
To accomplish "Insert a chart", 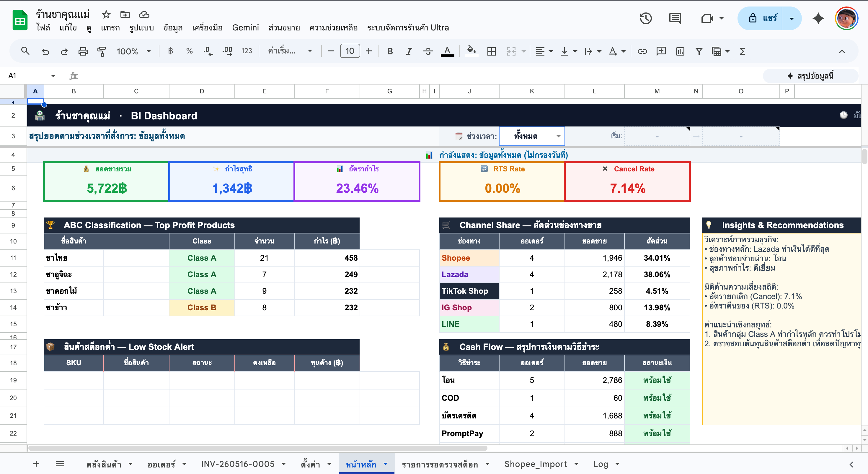I will point(680,51).
